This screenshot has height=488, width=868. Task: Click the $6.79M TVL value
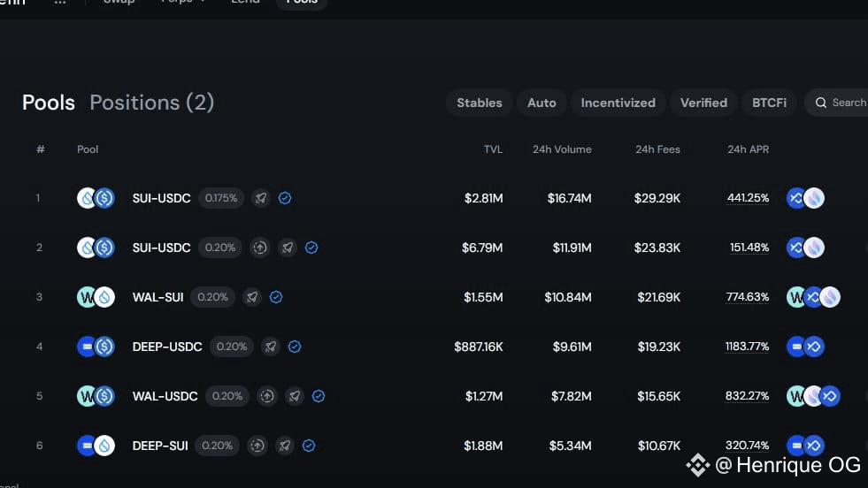click(482, 248)
